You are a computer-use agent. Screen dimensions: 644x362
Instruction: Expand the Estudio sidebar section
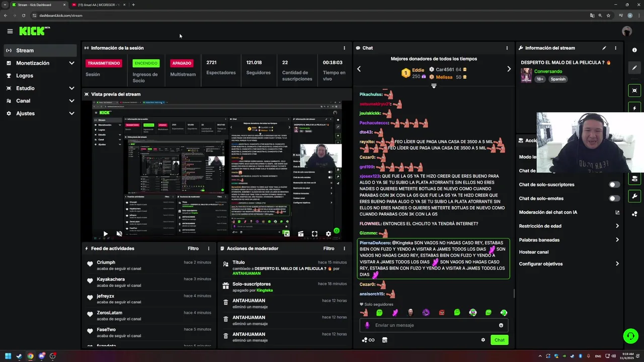[40, 88]
